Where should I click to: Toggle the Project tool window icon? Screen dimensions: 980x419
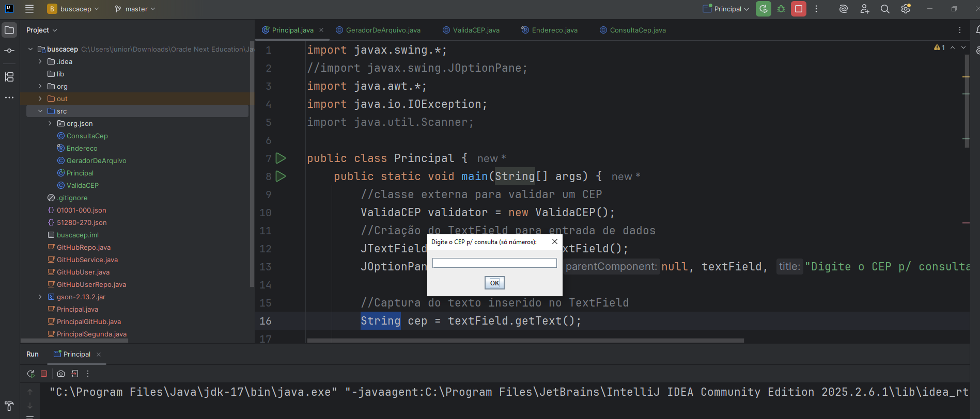tap(9, 30)
